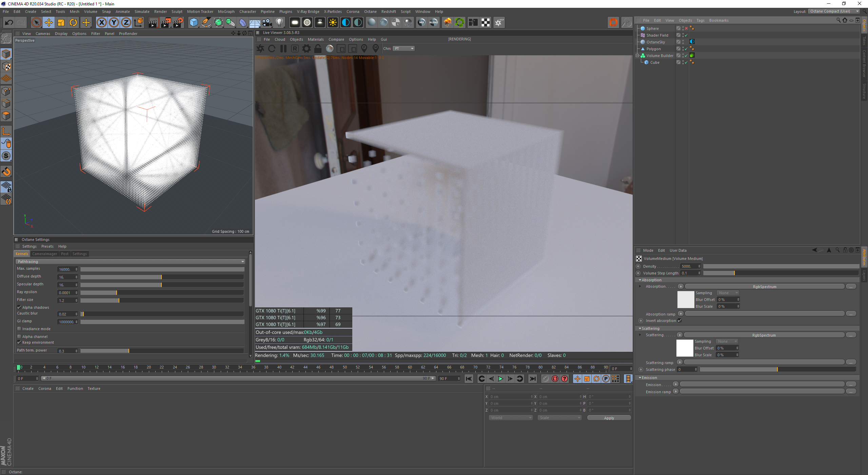This screenshot has height=475, width=868.
Task: Click the Cube primitive icon in toolbar
Action: [x=194, y=23]
